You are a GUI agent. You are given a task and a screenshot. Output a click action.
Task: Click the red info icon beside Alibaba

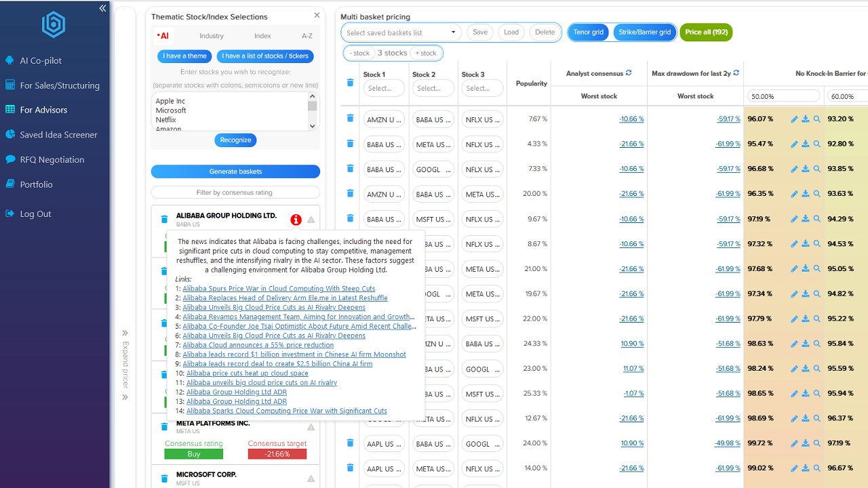click(296, 220)
